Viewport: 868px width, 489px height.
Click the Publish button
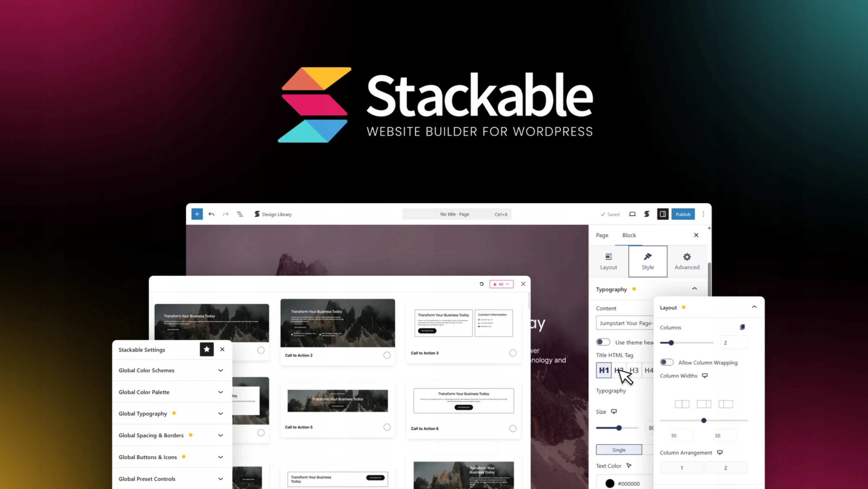click(x=683, y=214)
